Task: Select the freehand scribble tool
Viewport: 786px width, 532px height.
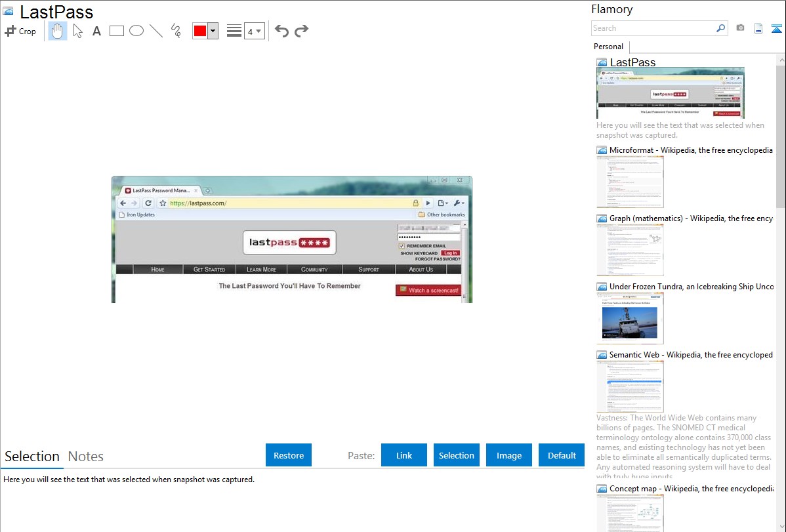Action: pyautogui.click(x=176, y=31)
